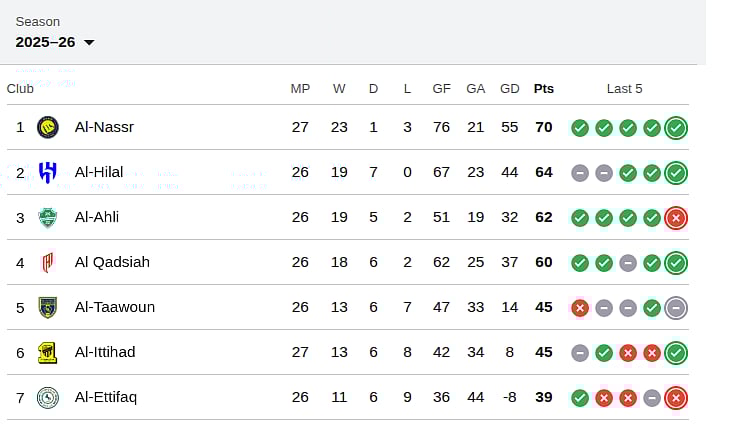Open the Al-Hilal team link
The image size is (745, 424).
point(99,172)
